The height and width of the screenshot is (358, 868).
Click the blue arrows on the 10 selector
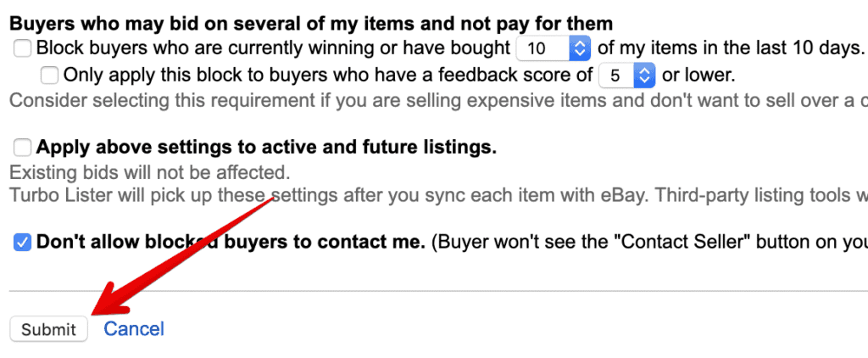[580, 48]
